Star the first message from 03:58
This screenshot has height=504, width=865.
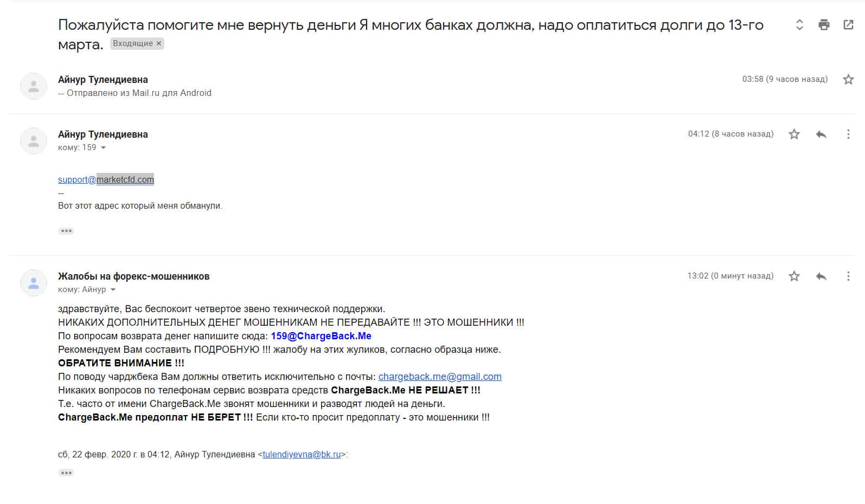click(x=848, y=80)
